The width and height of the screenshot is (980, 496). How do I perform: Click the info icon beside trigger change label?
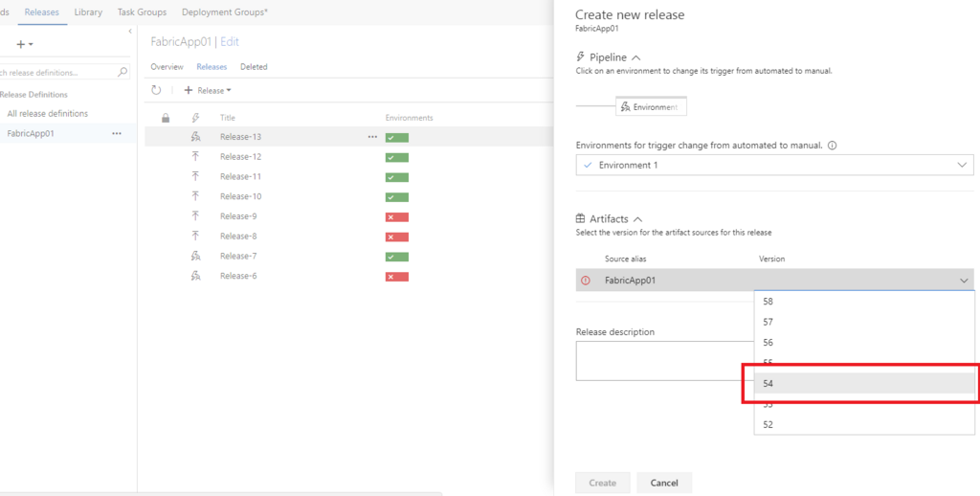833,146
